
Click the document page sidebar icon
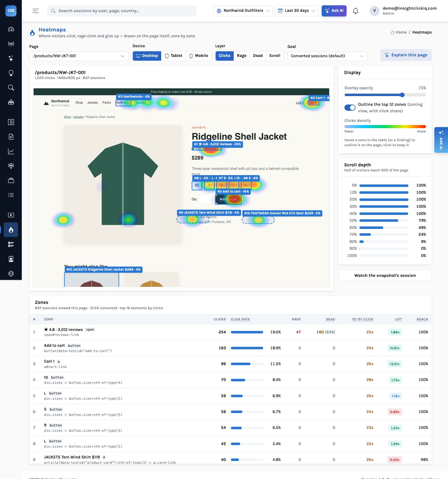tap(11, 137)
